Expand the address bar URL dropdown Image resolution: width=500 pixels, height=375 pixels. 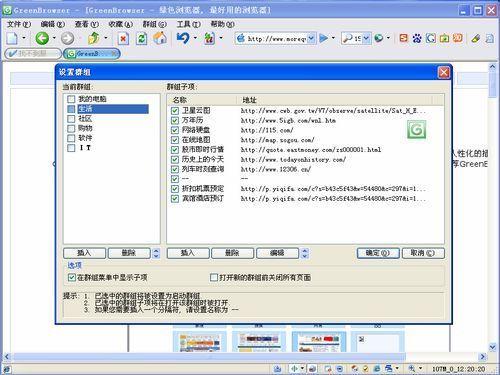pos(311,39)
